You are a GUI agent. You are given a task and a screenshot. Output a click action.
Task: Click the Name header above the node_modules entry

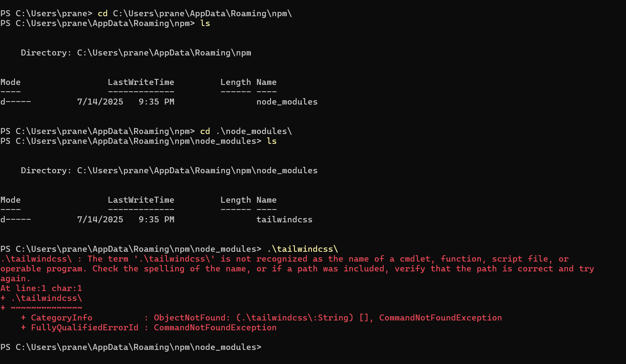[x=266, y=82]
